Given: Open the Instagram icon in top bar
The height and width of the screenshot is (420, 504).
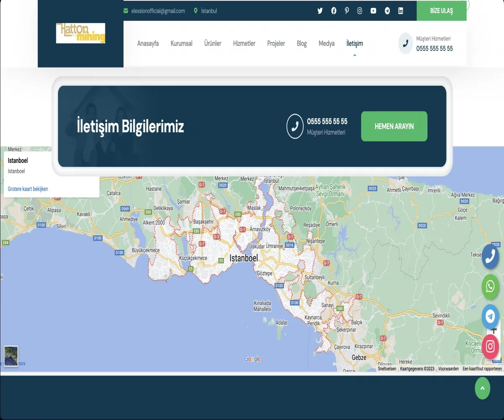Looking at the screenshot, I should [360, 11].
